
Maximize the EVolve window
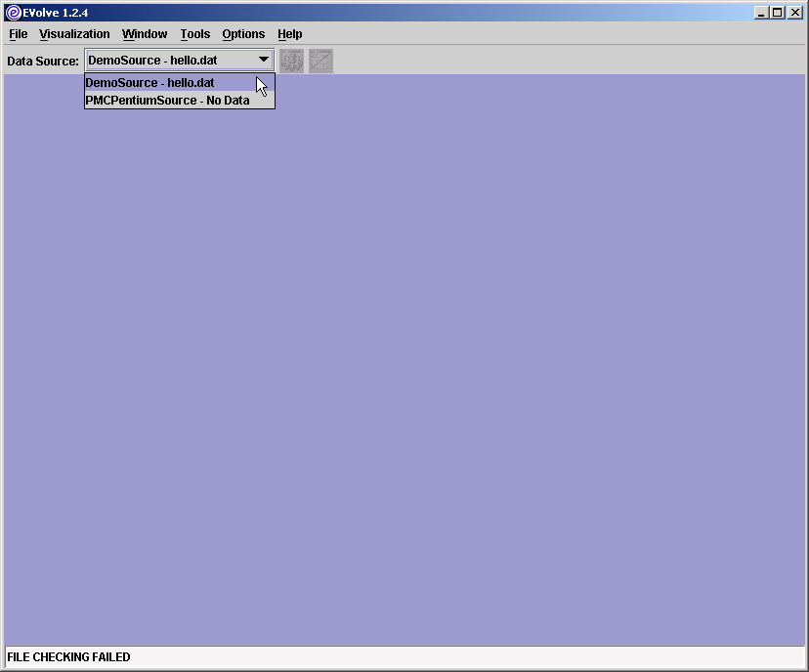click(778, 13)
